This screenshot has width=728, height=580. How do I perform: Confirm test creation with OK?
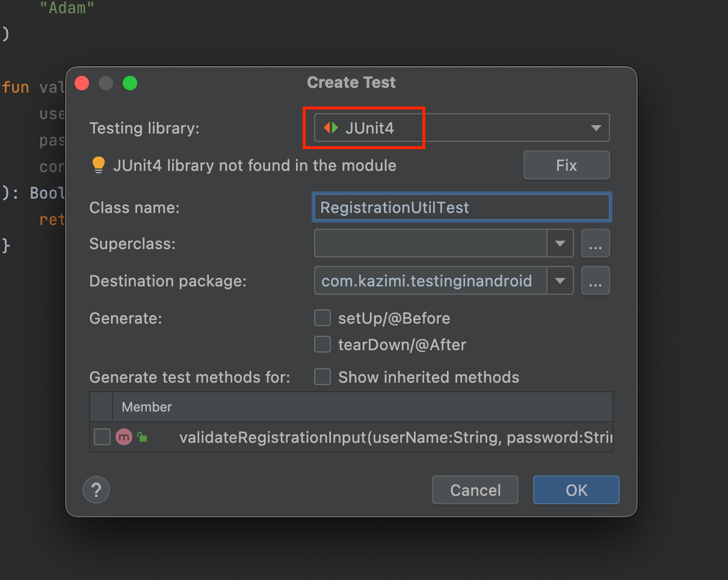point(576,490)
